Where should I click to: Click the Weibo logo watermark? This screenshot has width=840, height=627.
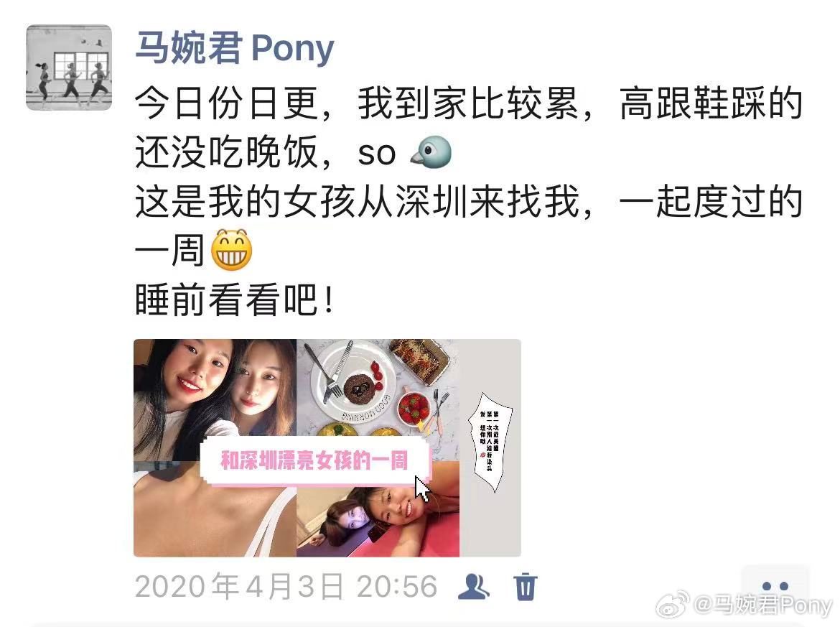pyautogui.click(x=673, y=604)
